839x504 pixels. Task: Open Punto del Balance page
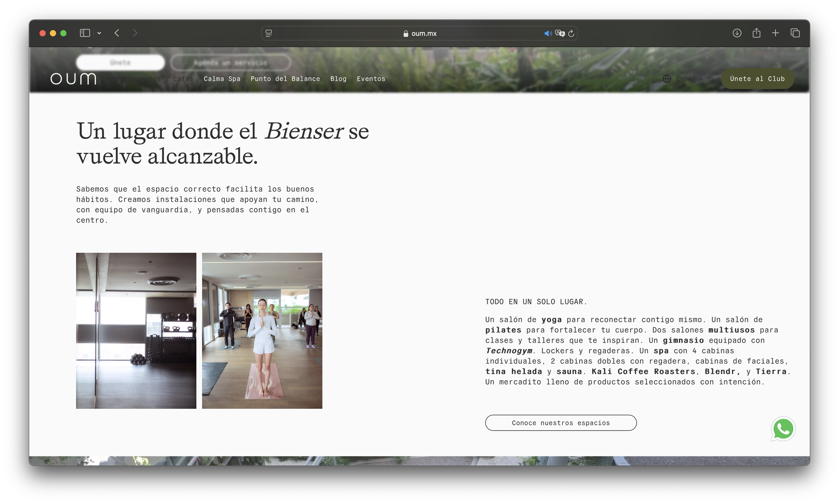[x=285, y=79]
